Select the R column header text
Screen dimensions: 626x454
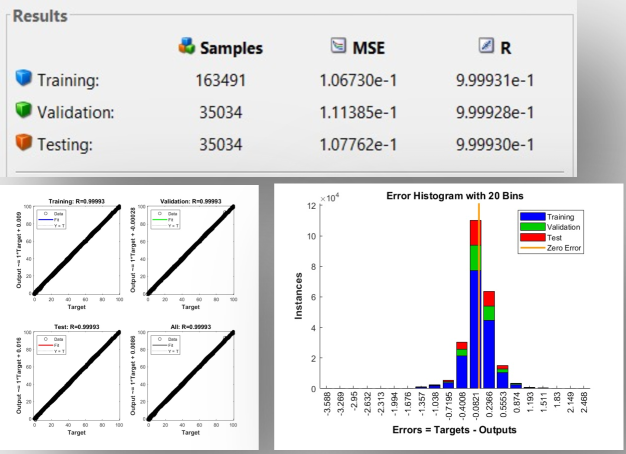pyautogui.click(x=505, y=48)
